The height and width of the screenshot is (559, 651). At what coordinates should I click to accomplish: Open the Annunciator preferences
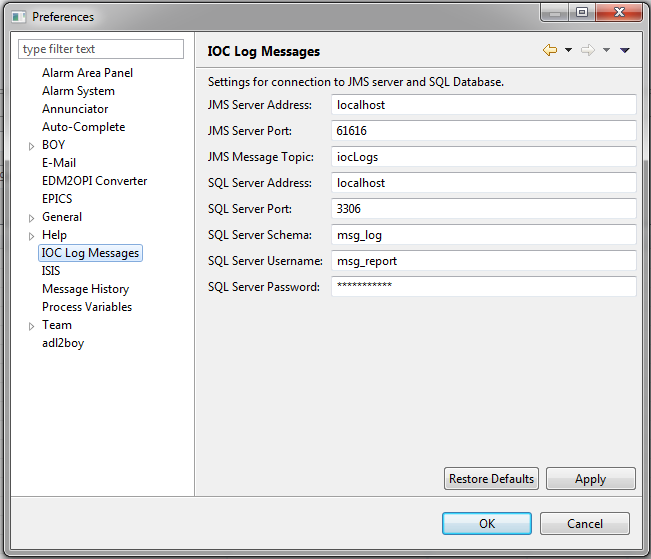pos(75,109)
